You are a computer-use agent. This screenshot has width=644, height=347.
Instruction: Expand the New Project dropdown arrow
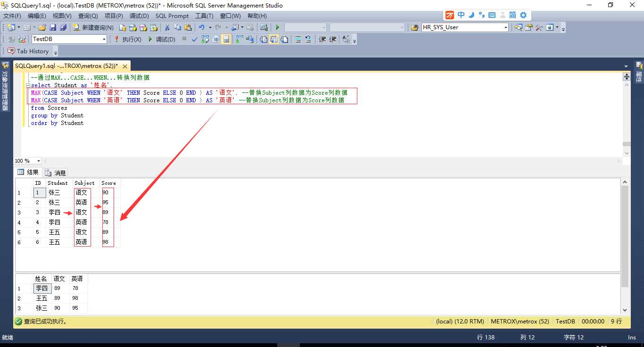pos(19,27)
